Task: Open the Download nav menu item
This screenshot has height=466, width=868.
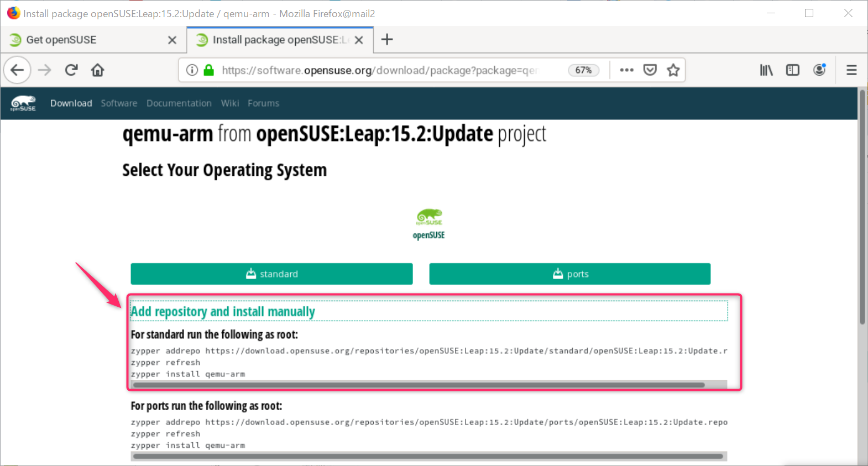Action: coord(71,103)
